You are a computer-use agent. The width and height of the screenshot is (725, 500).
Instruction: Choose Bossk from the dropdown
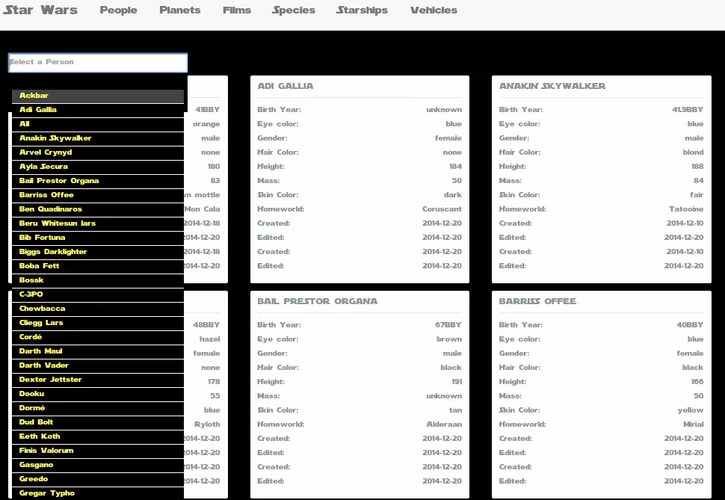tap(98, 280)
